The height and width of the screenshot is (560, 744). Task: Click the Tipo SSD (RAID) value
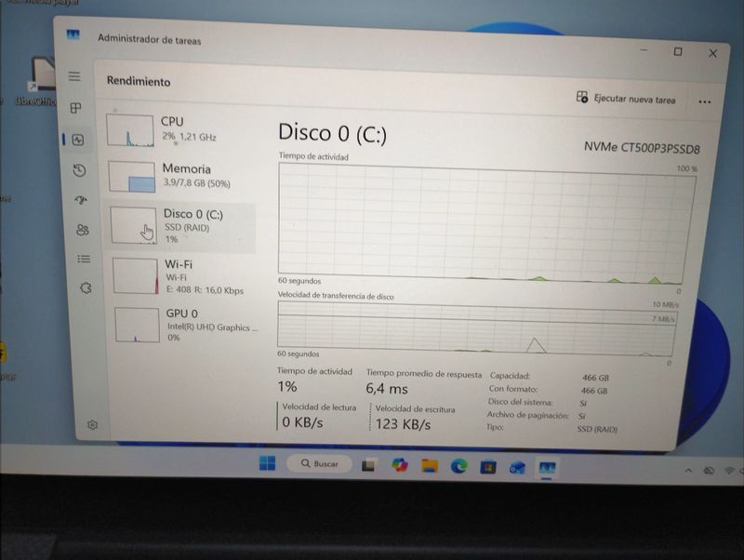[x=597, y=429]
